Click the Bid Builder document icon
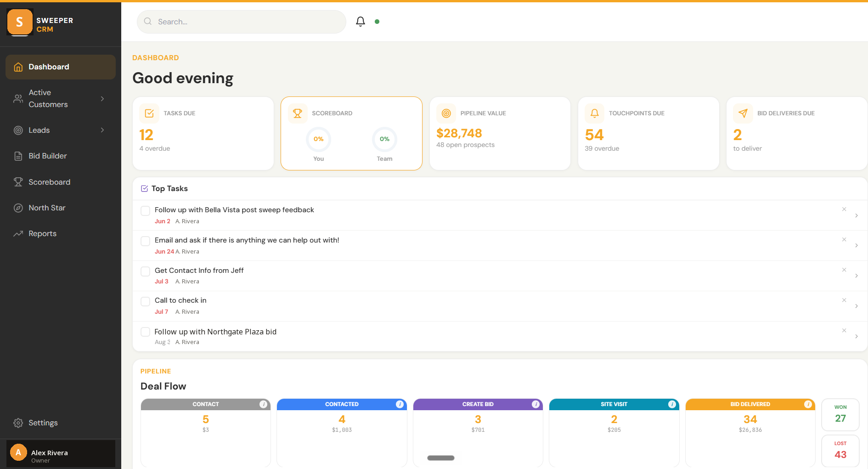868x469 pixels. click(18, 156)
